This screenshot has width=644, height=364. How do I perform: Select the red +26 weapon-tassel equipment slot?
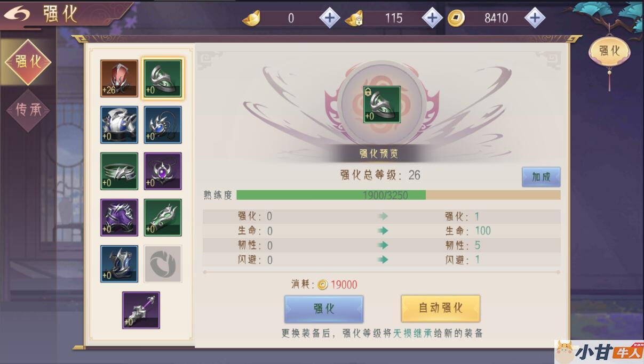119,78
